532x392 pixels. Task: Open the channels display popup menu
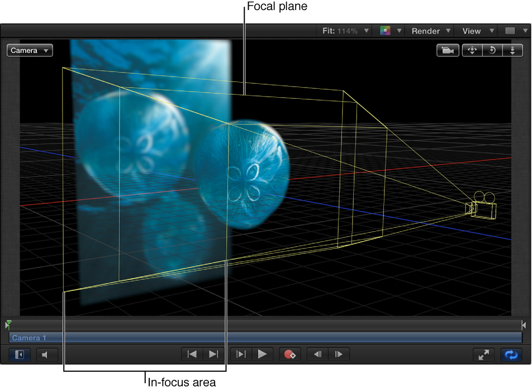(389, 31)
